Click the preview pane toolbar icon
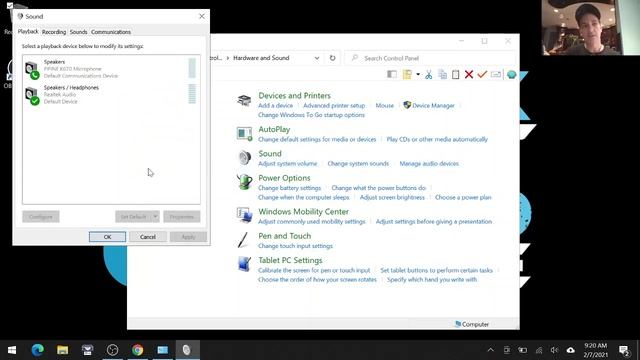 click(392, 74)
